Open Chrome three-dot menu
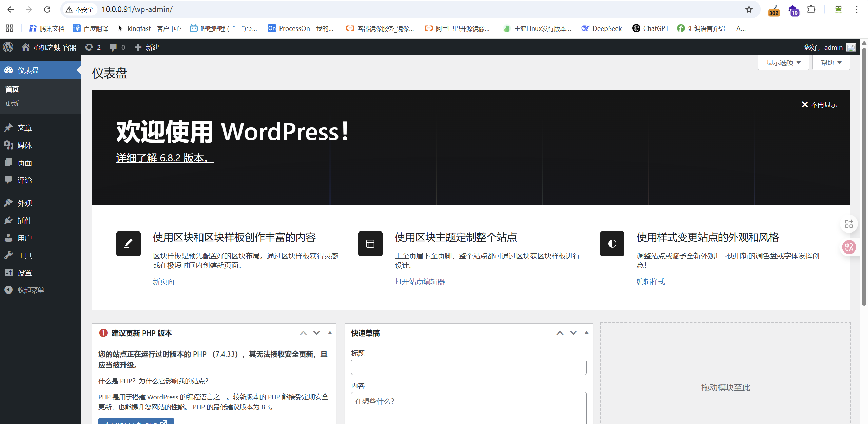868x424 pixels. [x=856, y=9]
